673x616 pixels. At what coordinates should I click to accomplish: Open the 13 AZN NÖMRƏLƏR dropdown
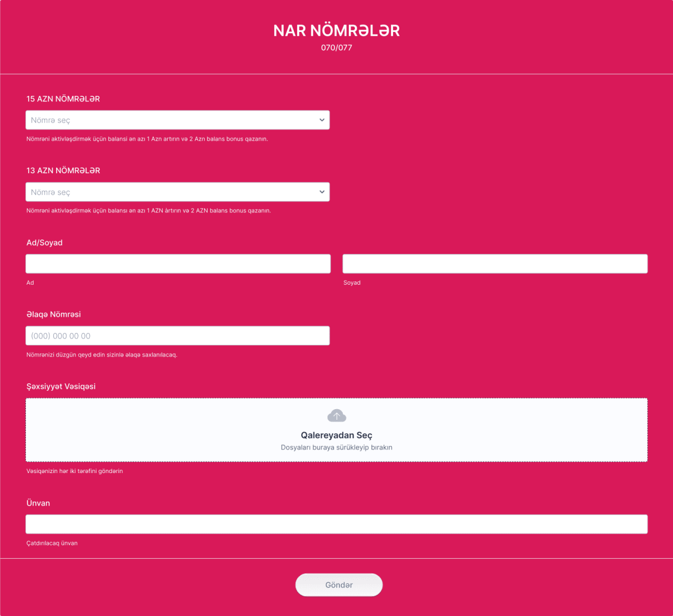[177, 192]
